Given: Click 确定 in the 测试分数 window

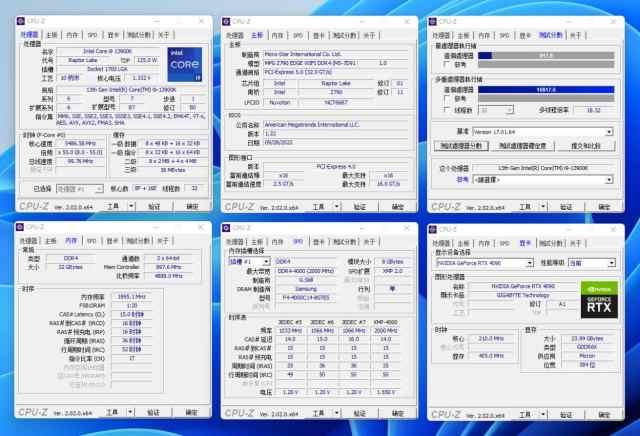Looking at the screenshot, I should coord(604,207).
